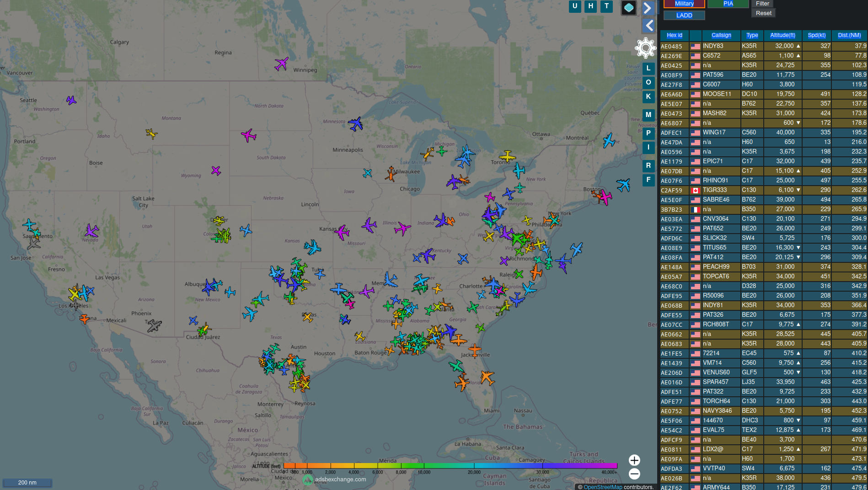
Task: Click the Canadian flag in TIGR333 row
Action: point(696,191)
